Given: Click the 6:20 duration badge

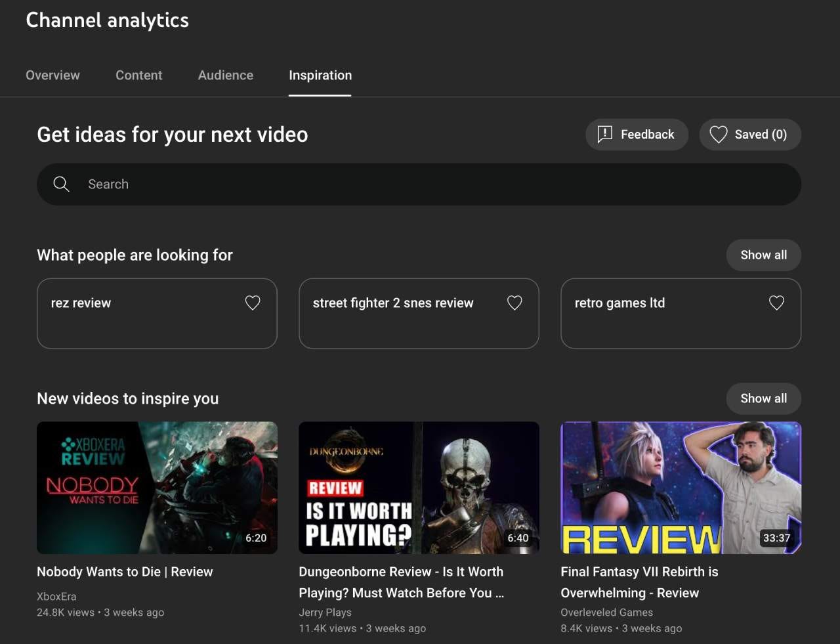Looking at the screenshot, I should pyautogui.click(x=256, y=538).
